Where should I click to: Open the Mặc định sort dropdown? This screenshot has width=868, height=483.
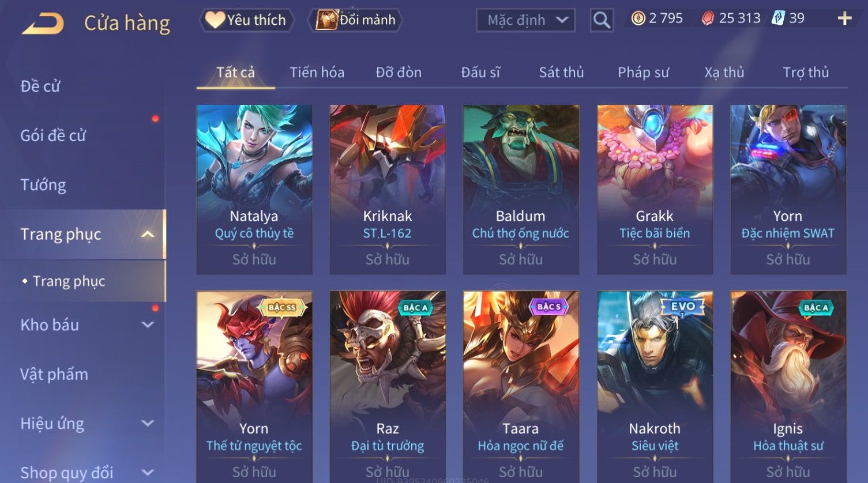[x=525, y=21]
